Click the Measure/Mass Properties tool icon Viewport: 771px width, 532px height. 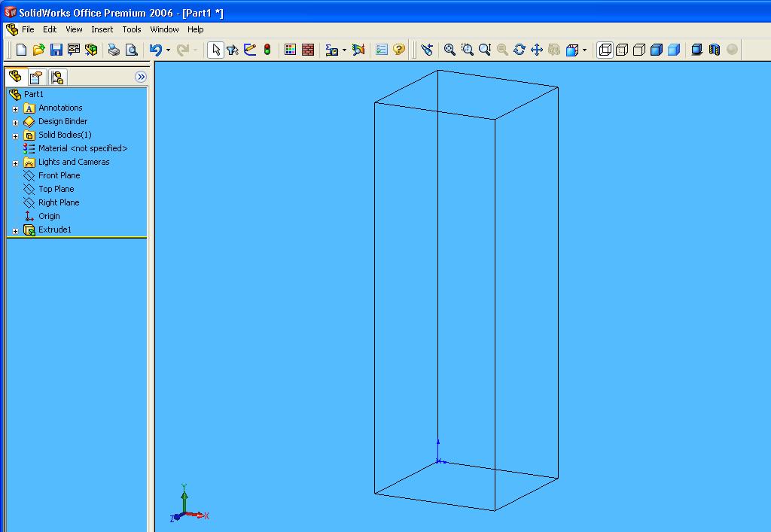coord(332,50)
